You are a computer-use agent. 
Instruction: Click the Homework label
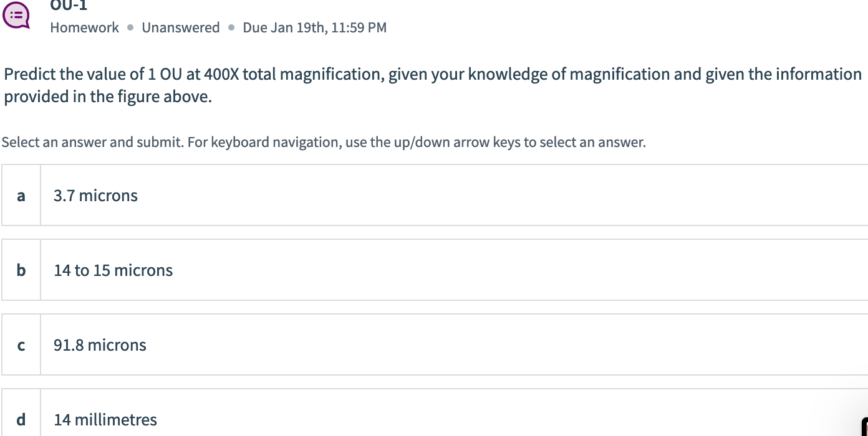(x=84, y=27)
